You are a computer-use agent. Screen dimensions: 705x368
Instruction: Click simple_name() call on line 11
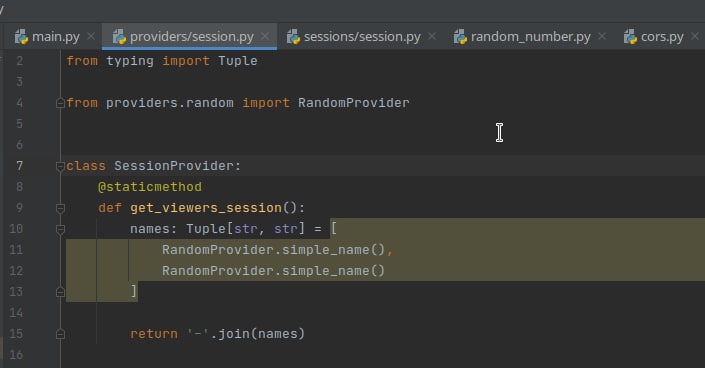(x=333, y=250)
